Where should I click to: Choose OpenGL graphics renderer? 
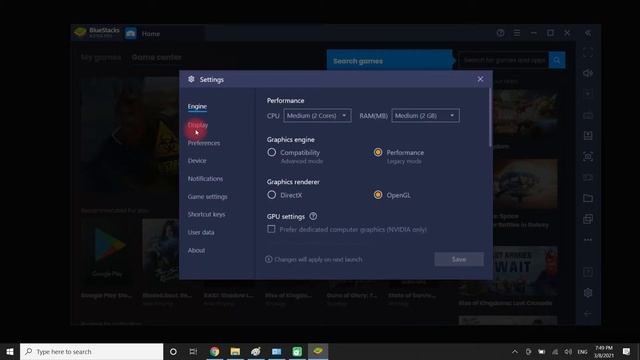tap(378, 195)
